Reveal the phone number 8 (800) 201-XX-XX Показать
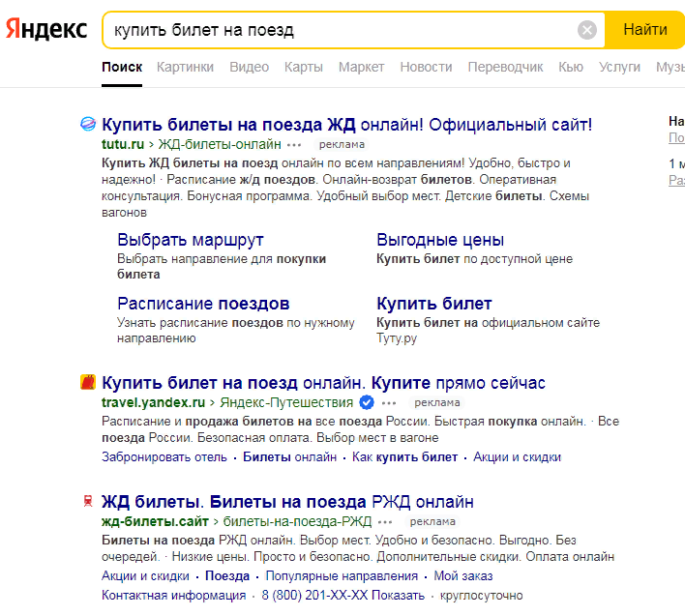This screenshot has height=616, width=685. [x=342, y=596]
